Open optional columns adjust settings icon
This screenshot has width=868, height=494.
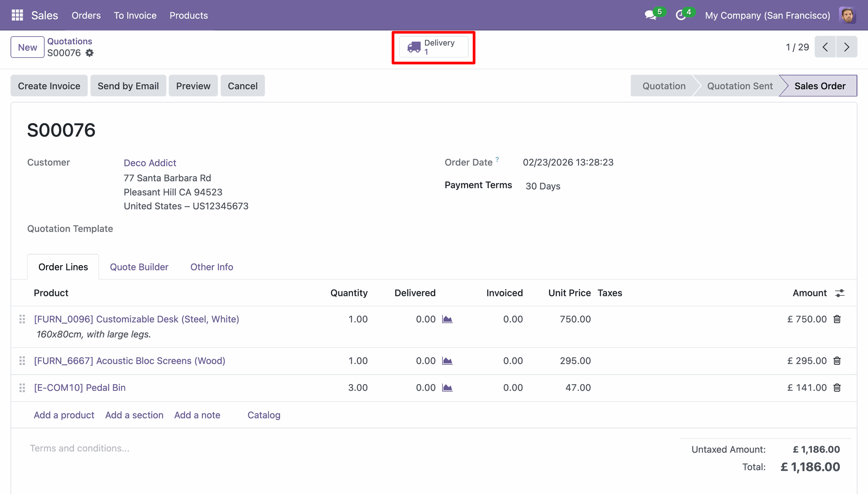point(840,293)
